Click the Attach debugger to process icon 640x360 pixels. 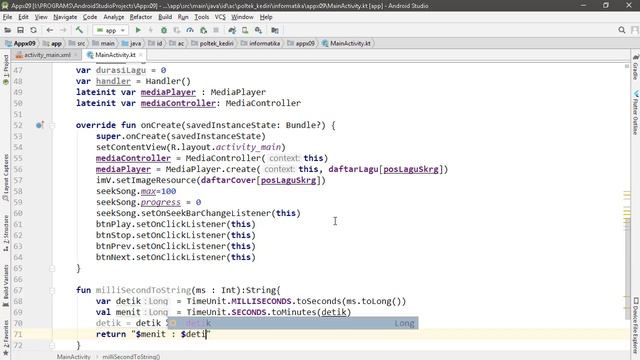pos(203,30)
